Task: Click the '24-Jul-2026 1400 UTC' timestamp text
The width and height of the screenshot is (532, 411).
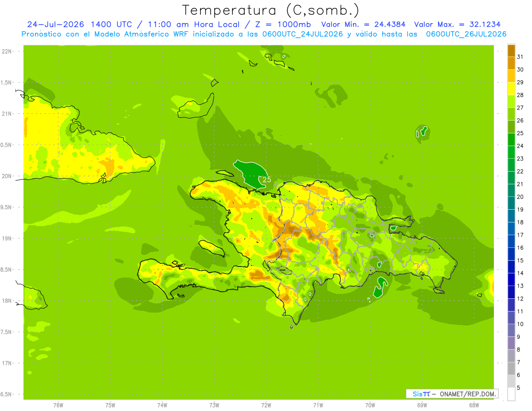Action: (x=79, y=24)
